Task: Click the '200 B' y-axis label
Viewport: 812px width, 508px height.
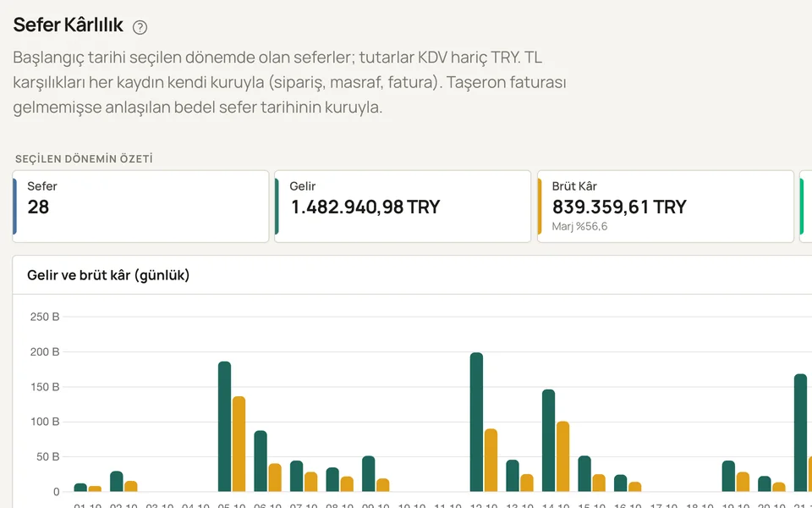Action: point(45,352)
